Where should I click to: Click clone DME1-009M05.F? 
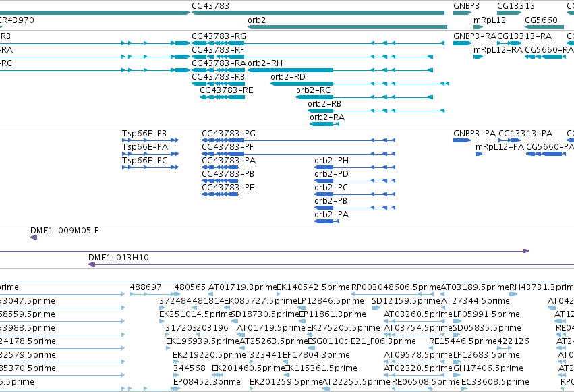click(x=34, y=237)
